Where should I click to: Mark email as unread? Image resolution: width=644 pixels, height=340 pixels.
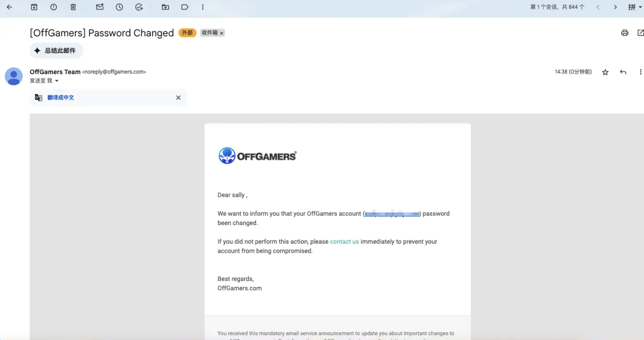[x=100, y=7]
